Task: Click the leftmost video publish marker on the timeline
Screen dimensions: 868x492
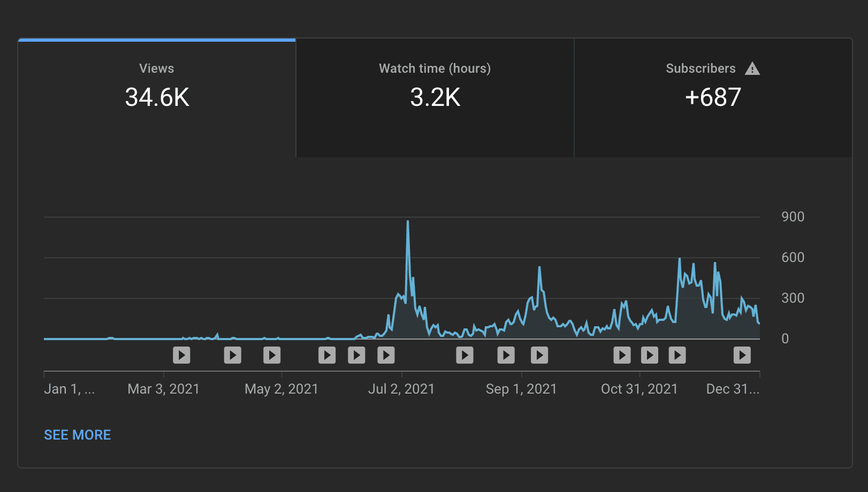Action: tap(181, 355)
